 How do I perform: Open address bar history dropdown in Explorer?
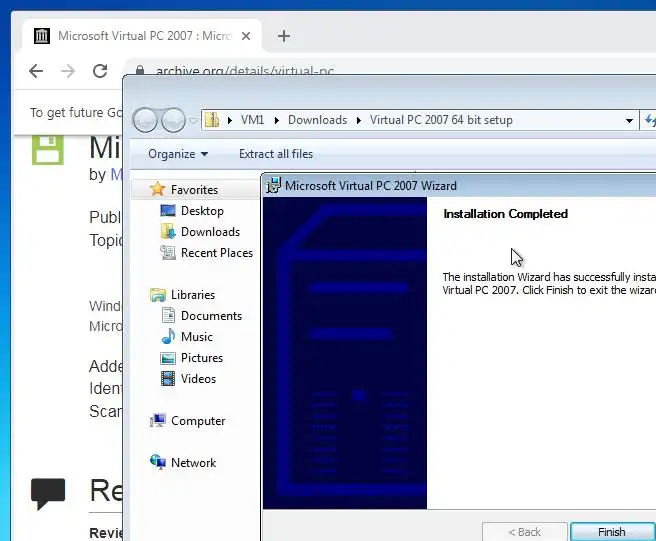(629, 121)
